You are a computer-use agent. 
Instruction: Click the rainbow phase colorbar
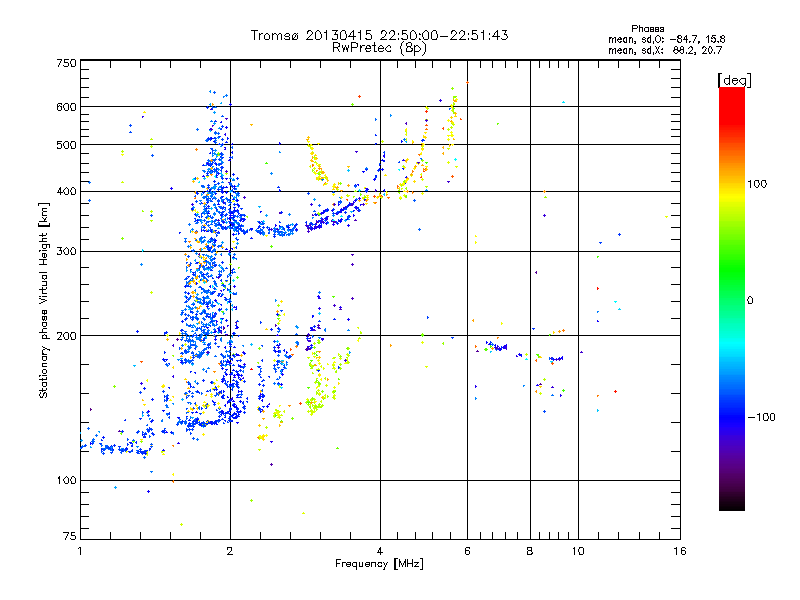pos(732,298)
